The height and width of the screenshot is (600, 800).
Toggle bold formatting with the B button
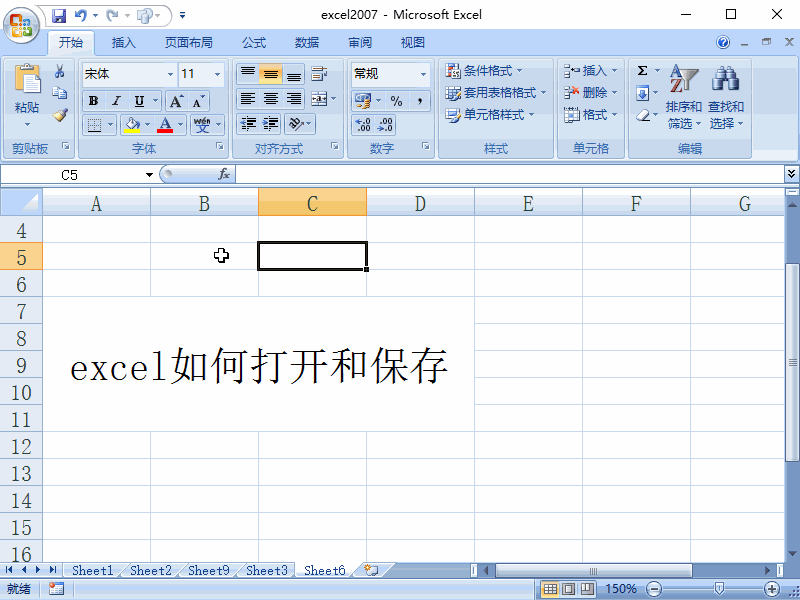[92, 101]
